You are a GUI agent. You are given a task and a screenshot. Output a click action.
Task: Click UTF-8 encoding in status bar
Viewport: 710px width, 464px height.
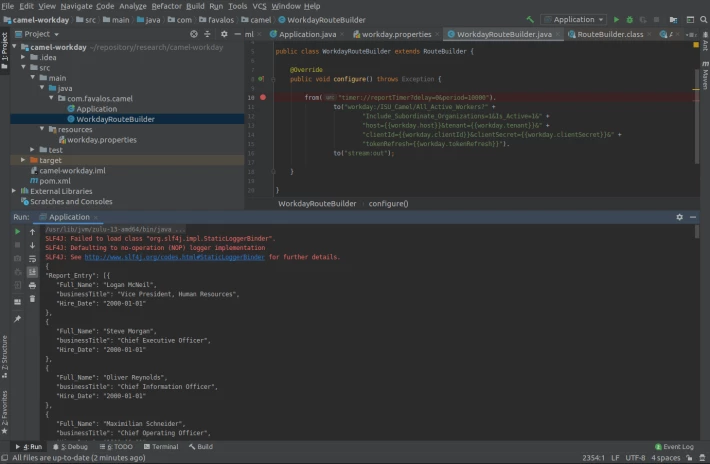click(635, 458)
